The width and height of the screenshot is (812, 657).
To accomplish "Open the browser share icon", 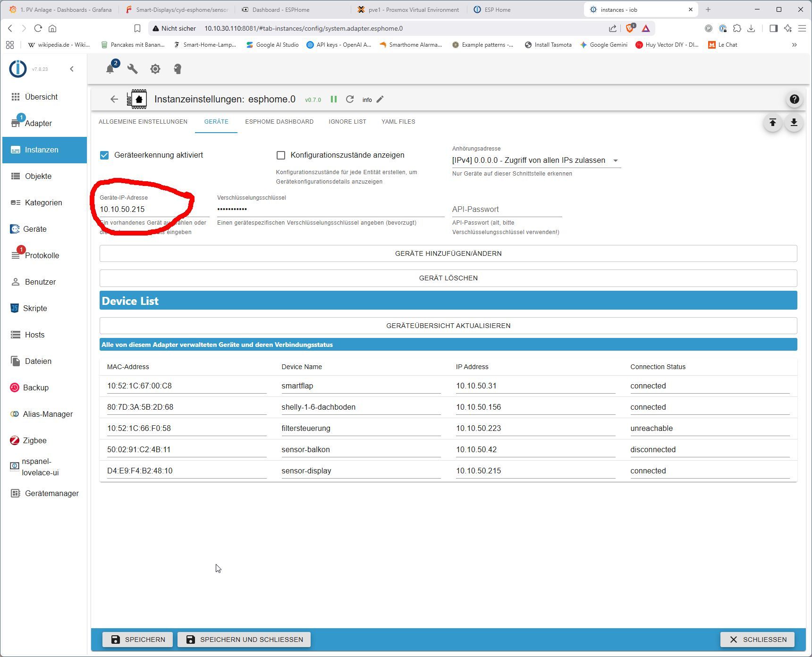I will click(x=613, y=28).
